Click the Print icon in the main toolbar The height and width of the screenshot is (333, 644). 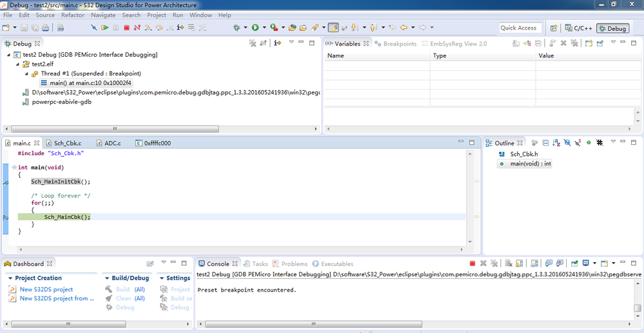click(45, 28)
